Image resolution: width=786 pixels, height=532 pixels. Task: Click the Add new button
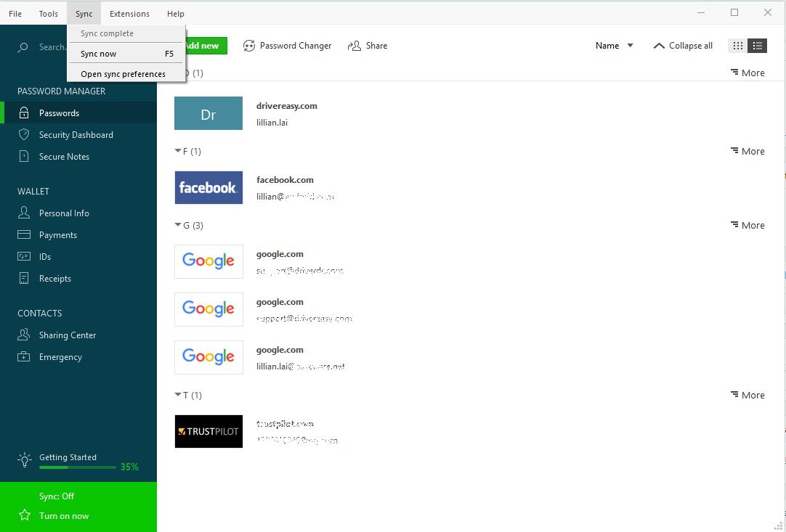coord(206,46)
